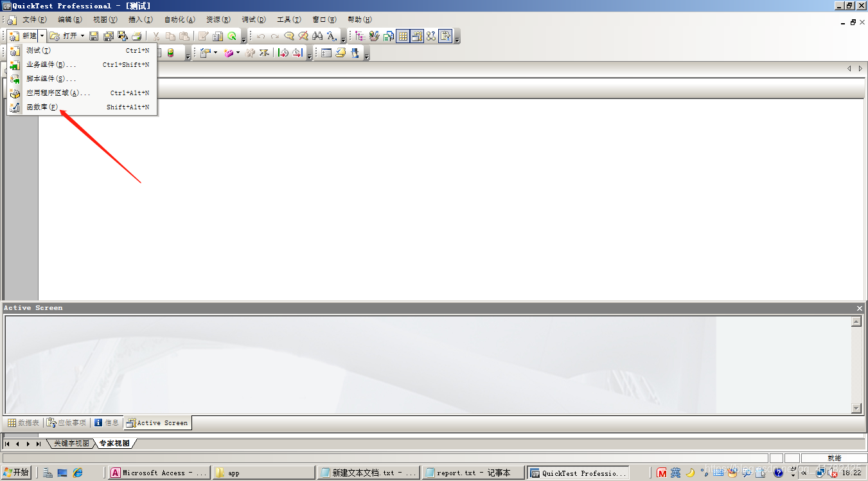The width and height of the screenshot is (868, 481).
Task: Click document tabs scroll-right arrow
Action: click(x=860, y=68)
